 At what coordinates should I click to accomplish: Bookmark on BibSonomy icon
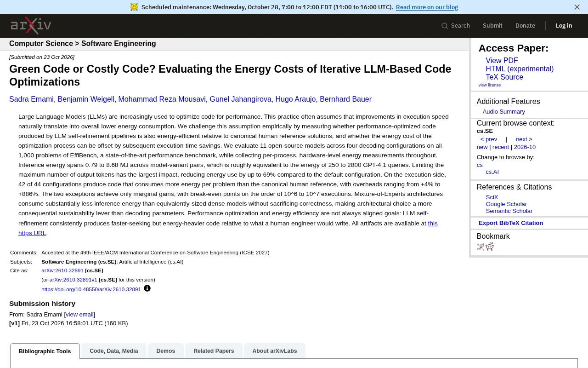(481, 247)
